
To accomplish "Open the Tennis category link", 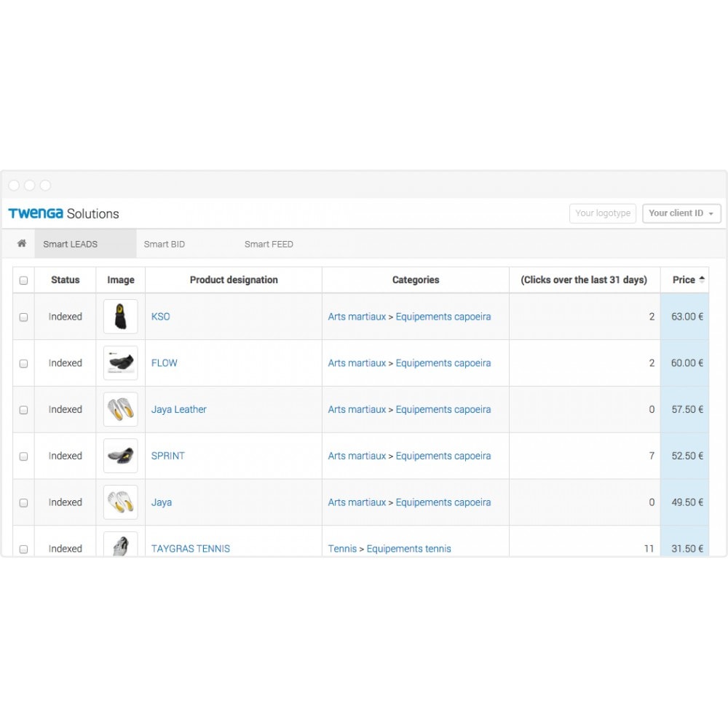I will 343,549.
